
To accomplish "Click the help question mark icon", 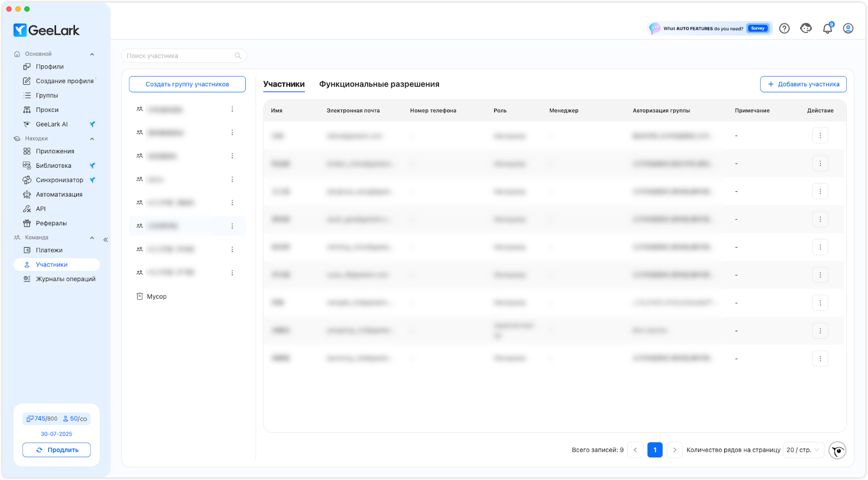I will [784, 28].
